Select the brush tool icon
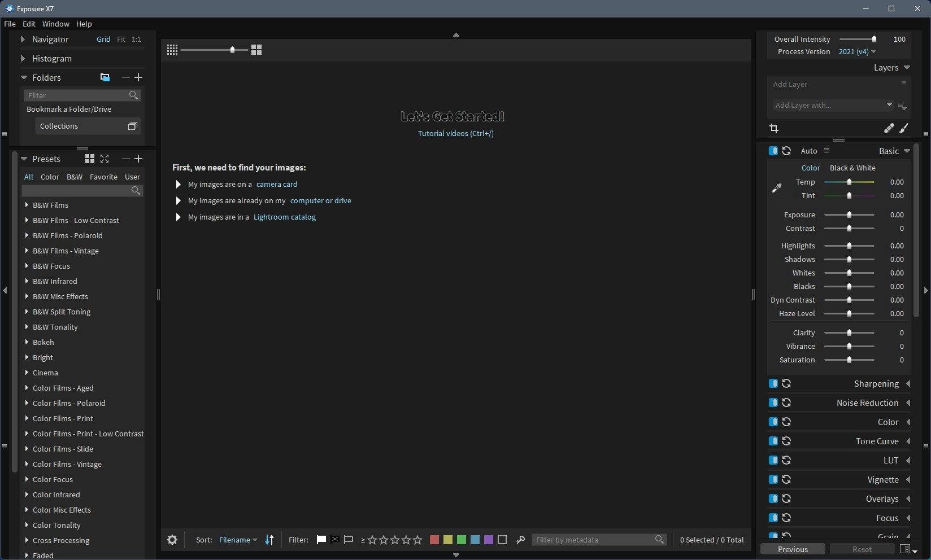 point(904,128)
